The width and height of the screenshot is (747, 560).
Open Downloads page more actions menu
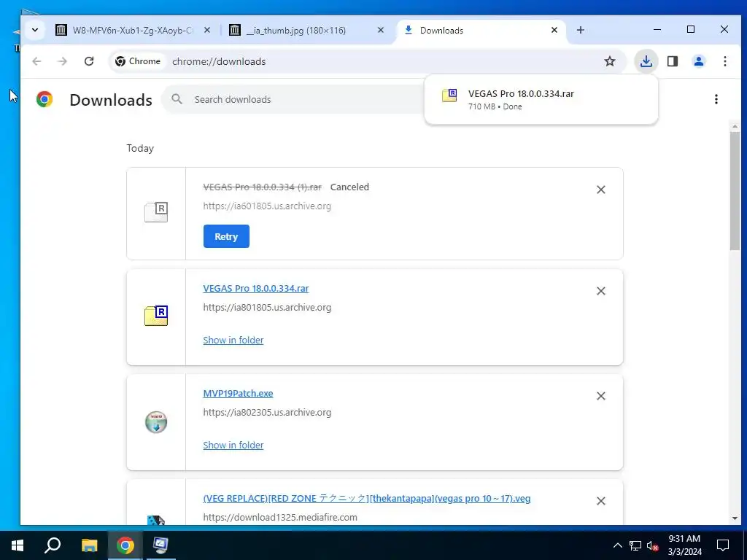point(716,99)
